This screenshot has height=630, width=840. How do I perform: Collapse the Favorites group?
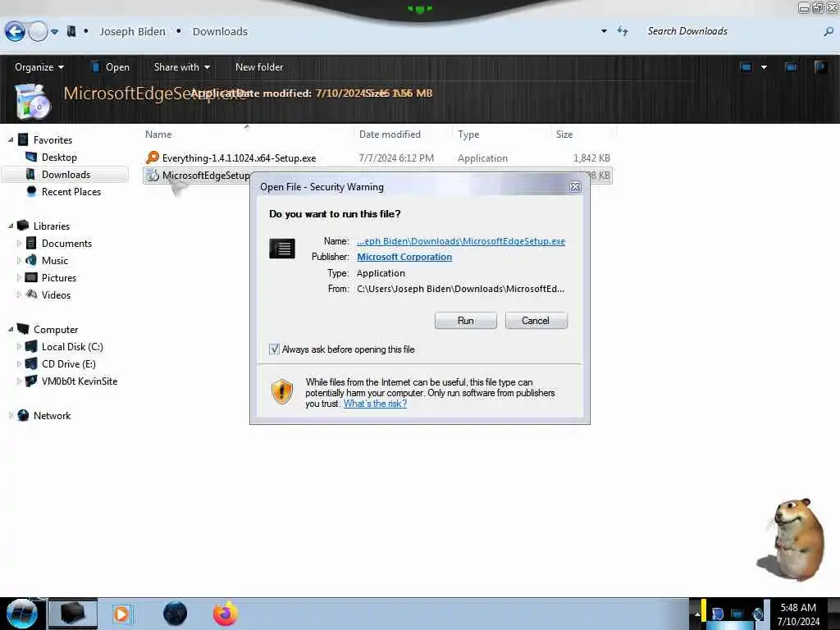[11, 139]
